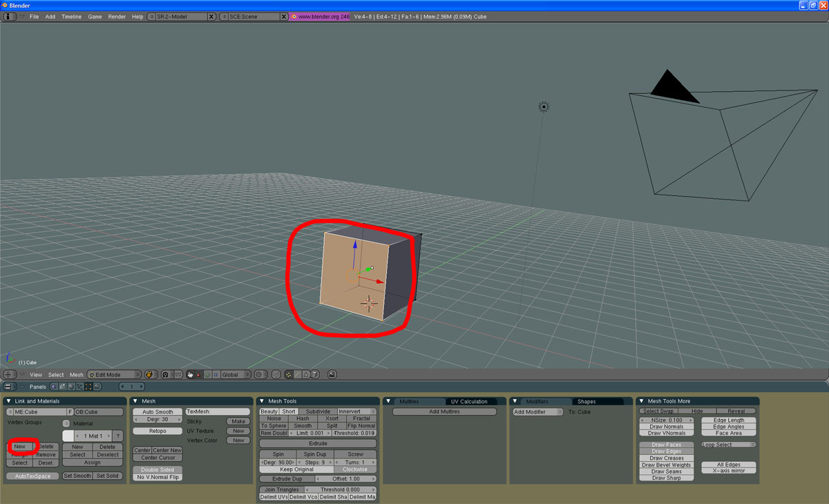The height and width of the screenshot is (504, 829).
Task: Toggle Double Sided option
Action: click(158, 469)
